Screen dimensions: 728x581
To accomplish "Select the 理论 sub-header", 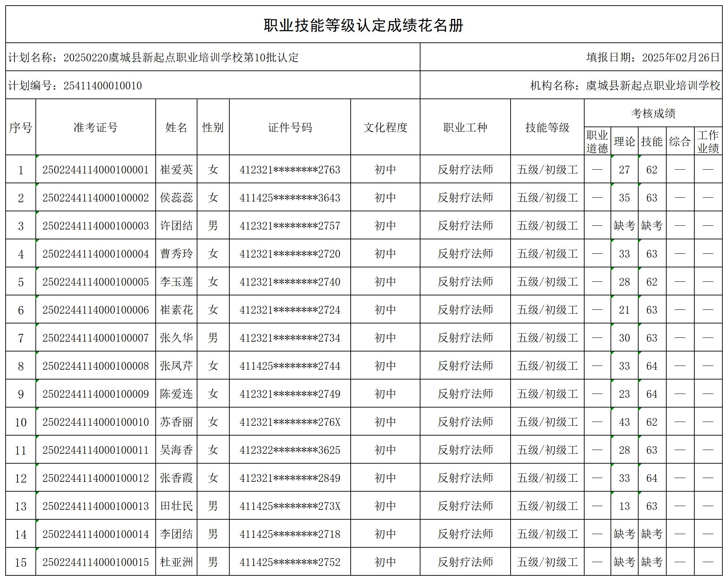I will click(625, 141).
